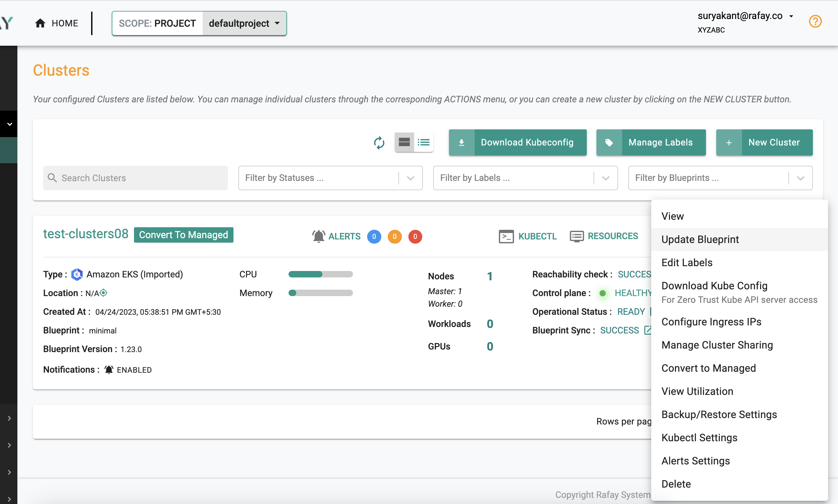Focus the Search Clusters input field
The width and height of the screenshot is (838, 504).
[x=135, y=178]
